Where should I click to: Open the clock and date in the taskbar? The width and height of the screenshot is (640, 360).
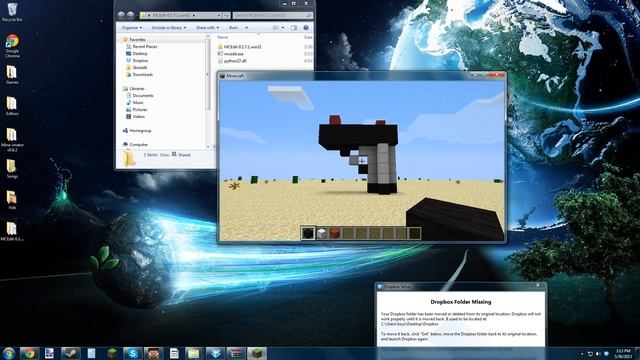point(623,353)
